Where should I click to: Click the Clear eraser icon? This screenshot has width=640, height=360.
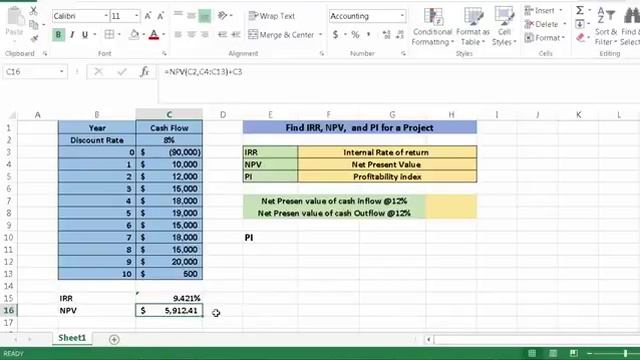point(580,38)
